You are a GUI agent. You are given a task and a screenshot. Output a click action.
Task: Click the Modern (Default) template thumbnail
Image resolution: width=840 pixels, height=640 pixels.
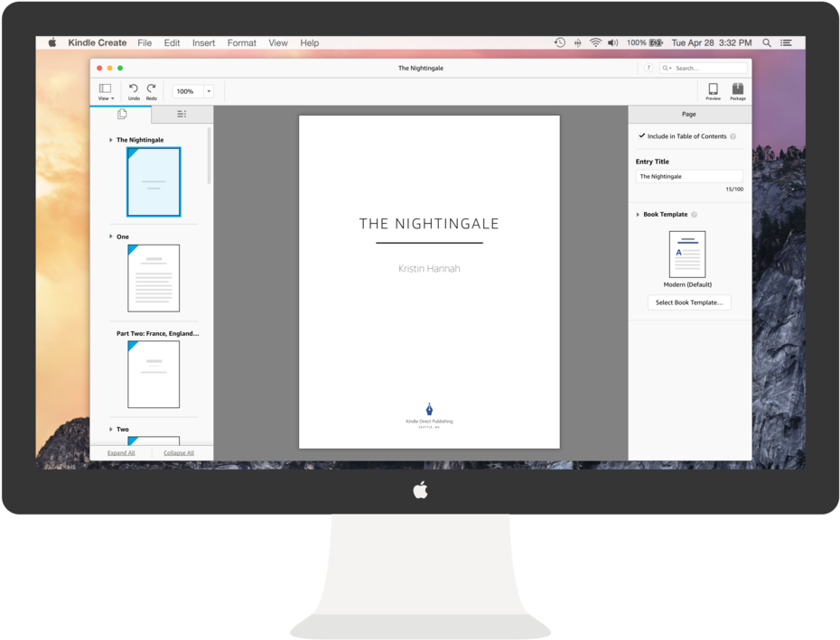687,255
